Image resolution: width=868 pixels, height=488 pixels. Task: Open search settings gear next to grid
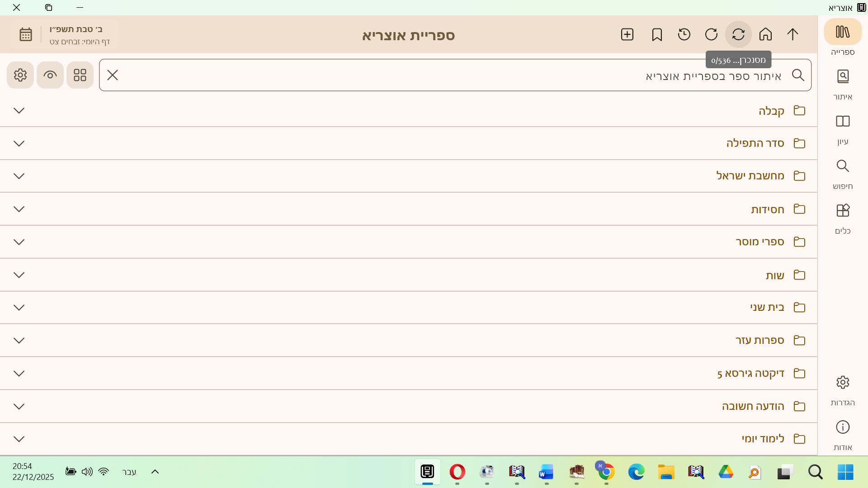20,75
